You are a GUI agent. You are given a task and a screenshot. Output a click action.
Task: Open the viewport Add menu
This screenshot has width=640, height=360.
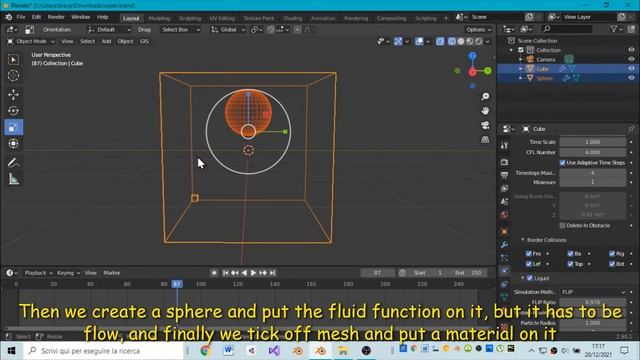(x=106, y=41)
